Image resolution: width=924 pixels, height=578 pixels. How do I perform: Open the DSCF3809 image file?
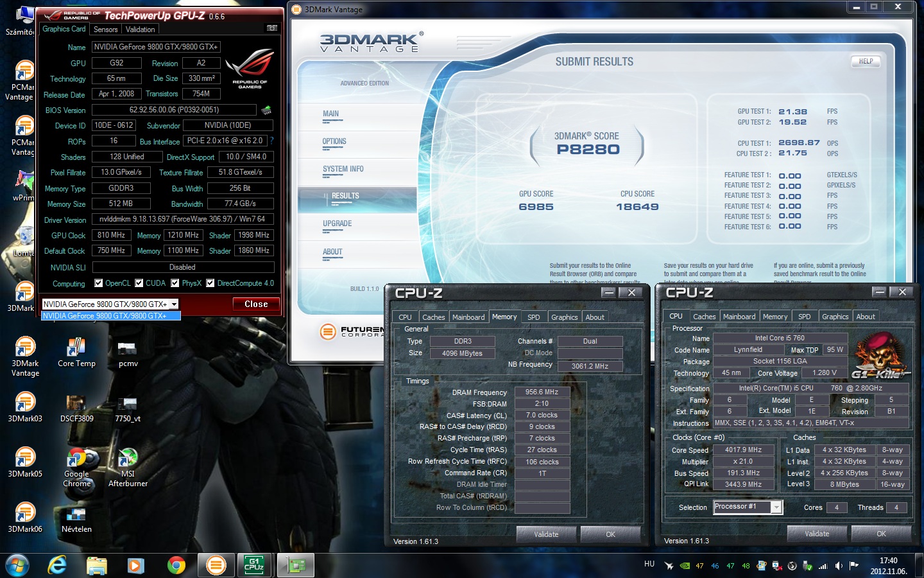tap(76, 407)
